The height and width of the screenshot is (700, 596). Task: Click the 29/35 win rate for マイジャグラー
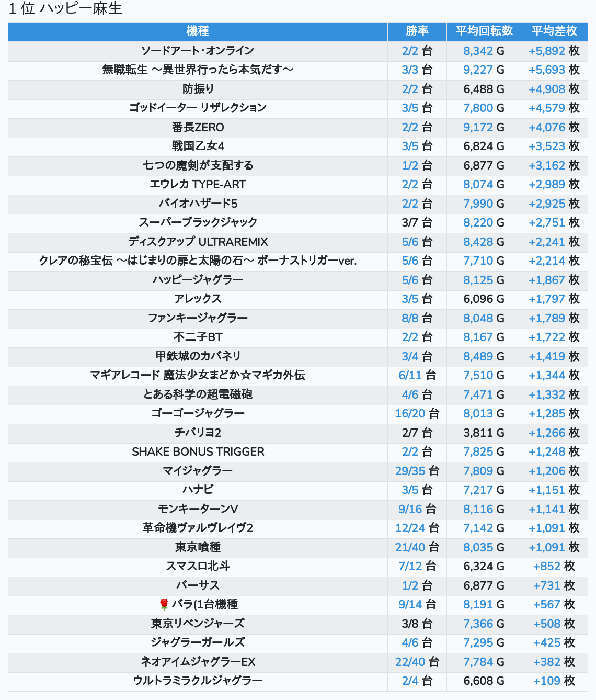(410, 471)
